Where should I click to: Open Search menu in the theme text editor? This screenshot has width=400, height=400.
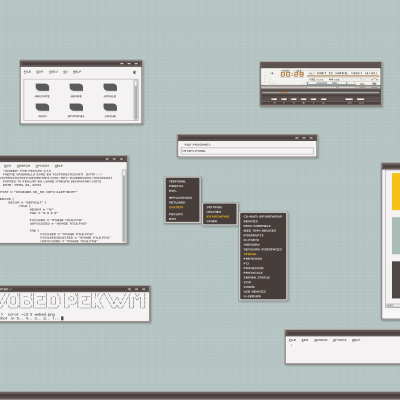click(x=23, y=166)
